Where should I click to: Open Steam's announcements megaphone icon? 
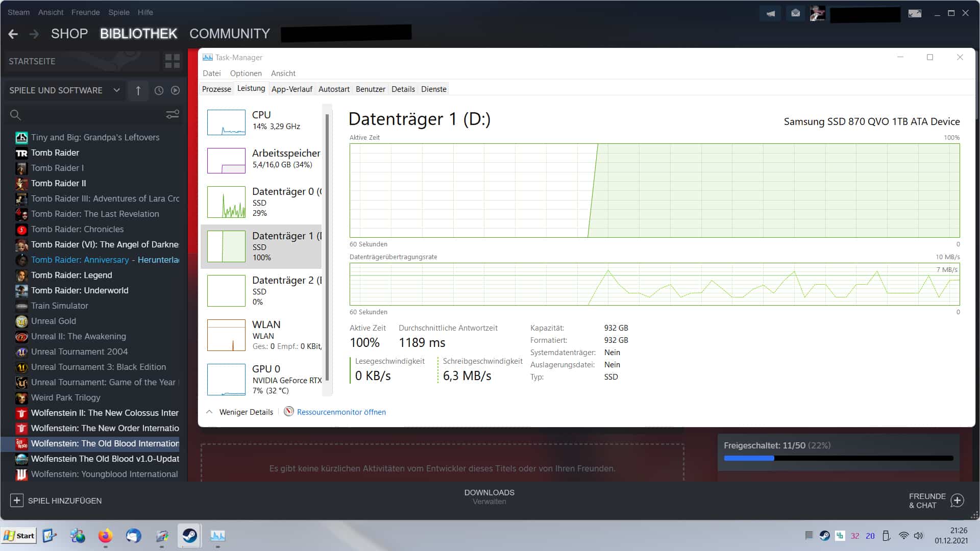770,14
